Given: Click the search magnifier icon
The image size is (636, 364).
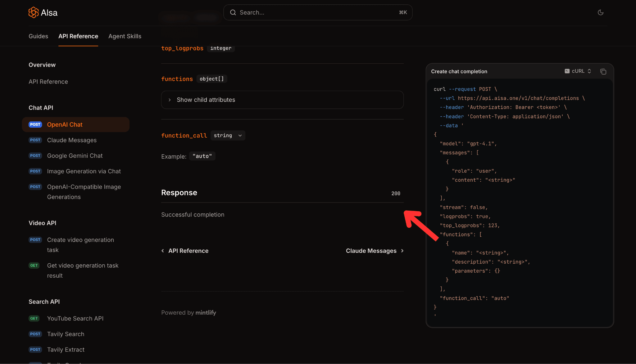Looking at the screenshot, I should click(x=233, y=12).
